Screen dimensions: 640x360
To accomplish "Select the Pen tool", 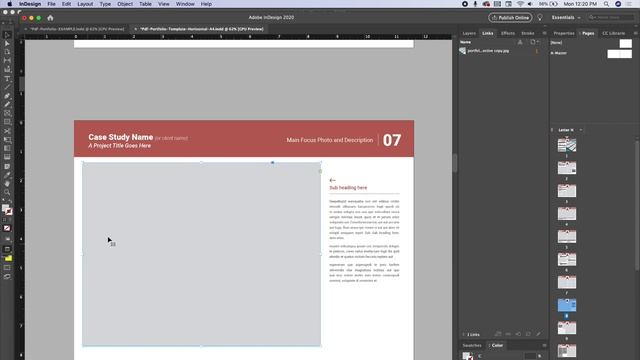I will coord(7,96).
